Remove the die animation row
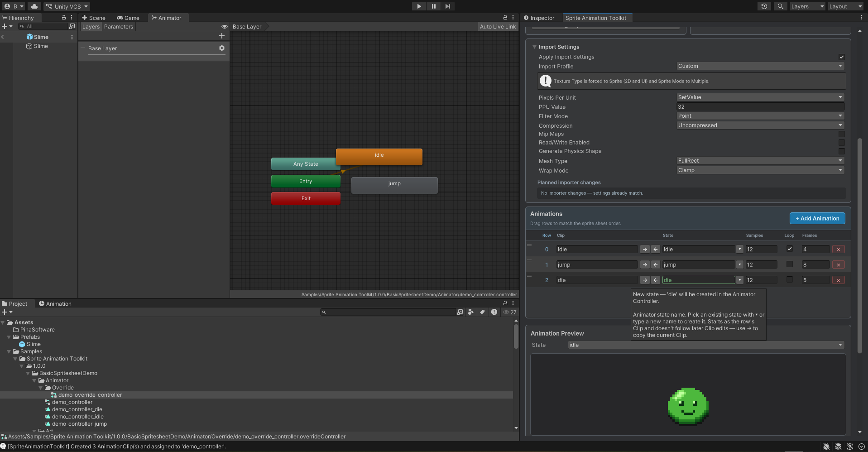 [x=839, y=280]
